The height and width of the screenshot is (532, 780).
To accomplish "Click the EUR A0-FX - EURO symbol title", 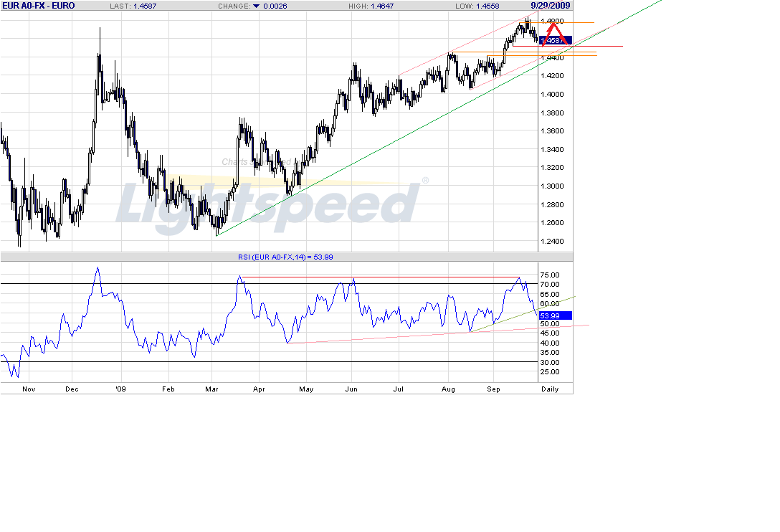I will (38, 6).
